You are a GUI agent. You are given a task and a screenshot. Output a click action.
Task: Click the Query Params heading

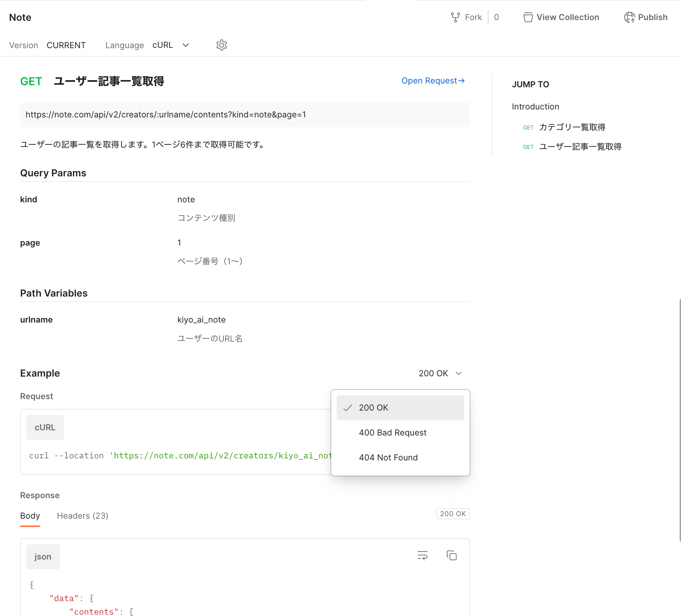[x=53, y=173]
